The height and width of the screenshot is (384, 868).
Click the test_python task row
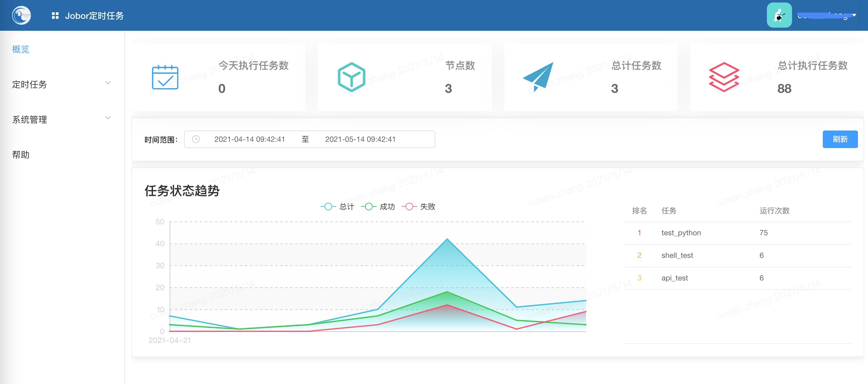point(681,233)
